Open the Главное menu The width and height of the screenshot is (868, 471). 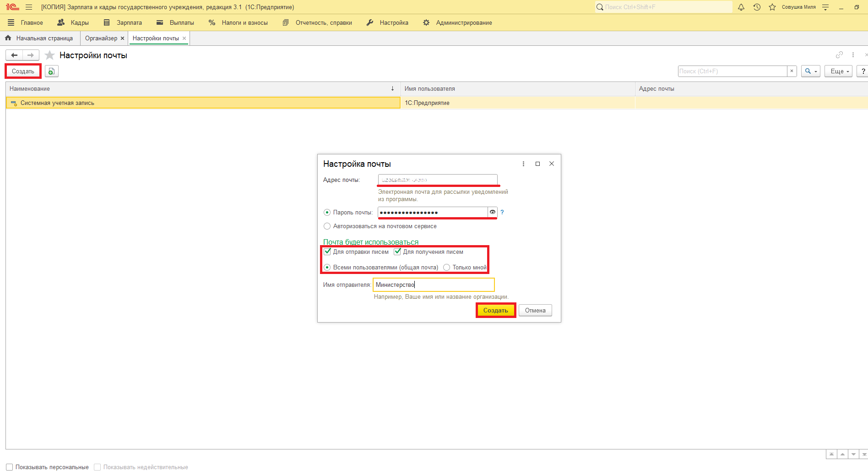click(x=26, y=22)
